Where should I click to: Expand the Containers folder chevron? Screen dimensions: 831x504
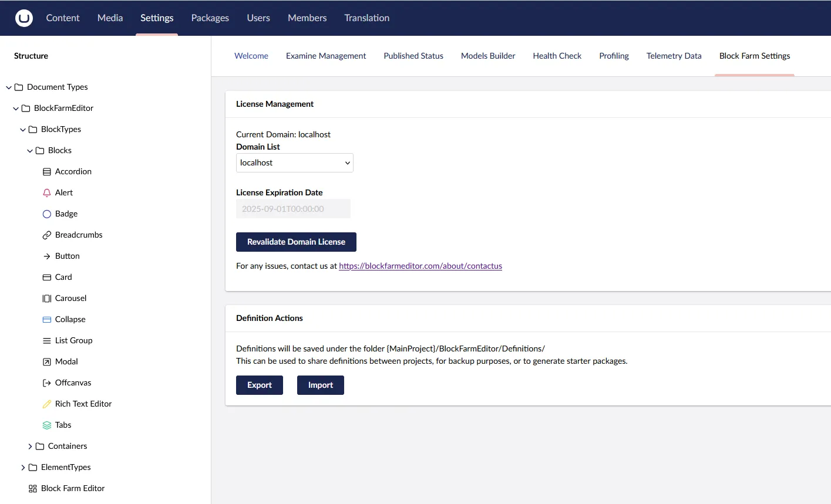[30, 447]
